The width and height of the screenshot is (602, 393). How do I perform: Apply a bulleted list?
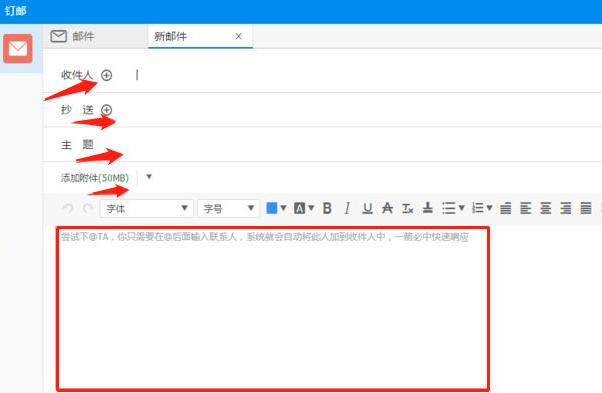448,208
